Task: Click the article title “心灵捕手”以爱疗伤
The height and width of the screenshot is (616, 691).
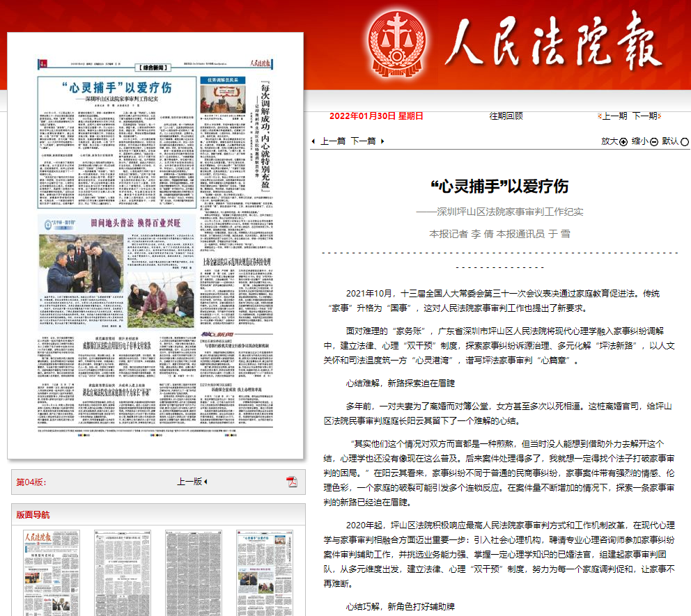Action: coord(499,187)
